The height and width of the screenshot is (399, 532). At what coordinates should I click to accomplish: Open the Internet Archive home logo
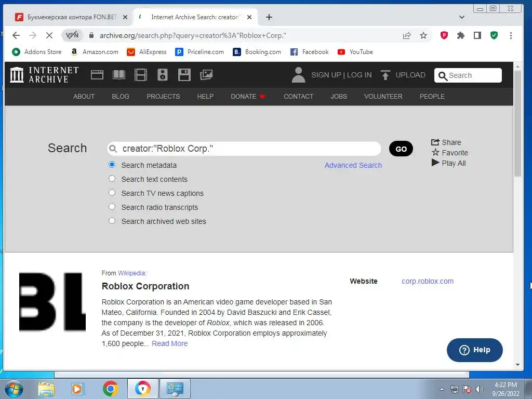click(45, 75)
